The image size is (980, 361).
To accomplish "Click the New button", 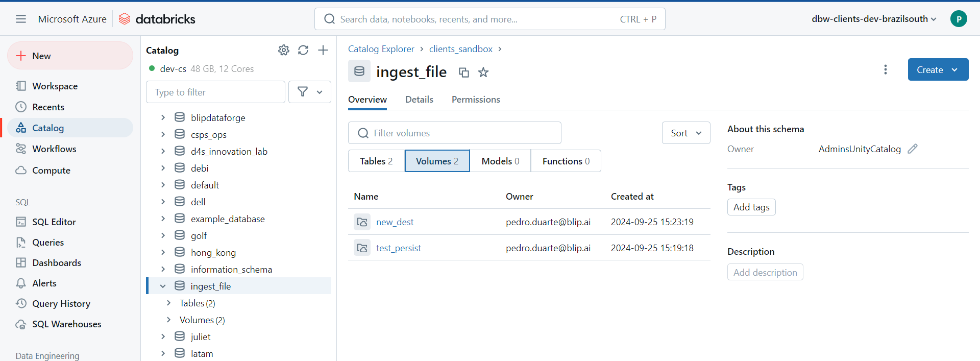I will click(x=70, y=56).
